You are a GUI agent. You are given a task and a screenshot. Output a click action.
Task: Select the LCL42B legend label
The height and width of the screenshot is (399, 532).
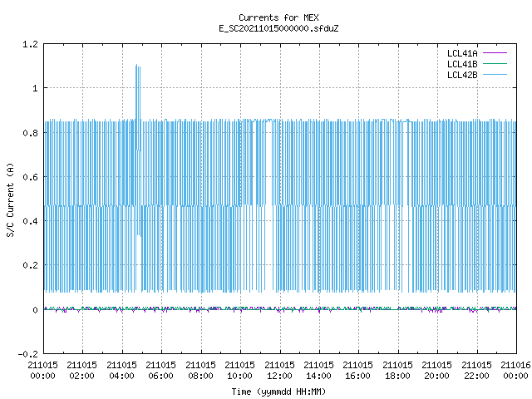point(462,75)
